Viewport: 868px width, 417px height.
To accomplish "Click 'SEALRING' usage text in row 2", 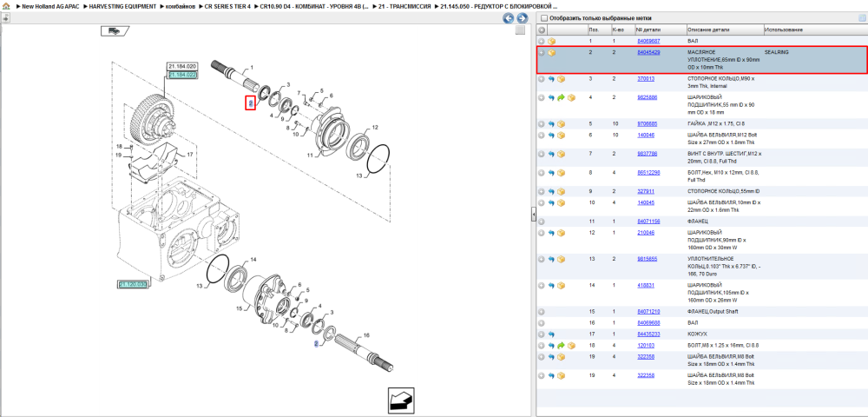I will 777,52.
